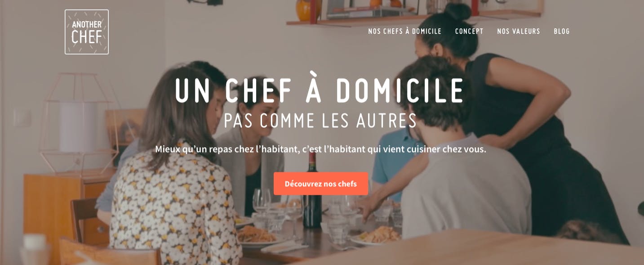Select the "Un chef à domicile" headline

(320, 90)
